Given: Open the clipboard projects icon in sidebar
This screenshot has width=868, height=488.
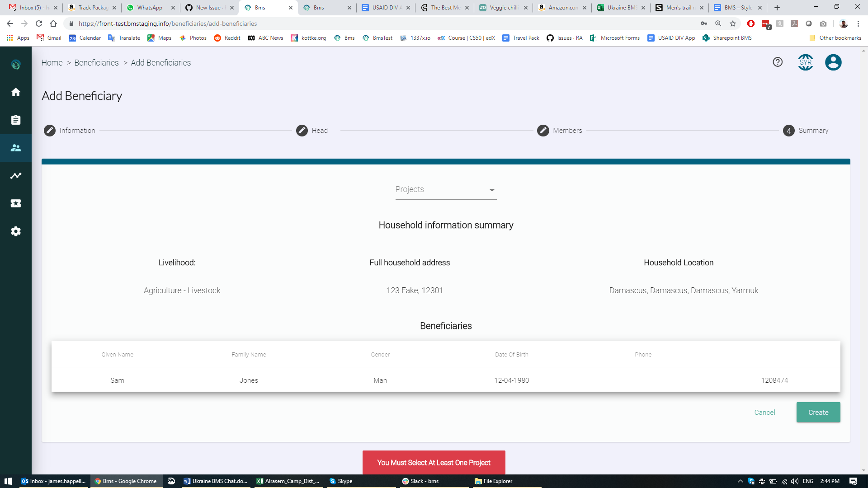Looking at the screenshot, I should [x=16, y=120].
